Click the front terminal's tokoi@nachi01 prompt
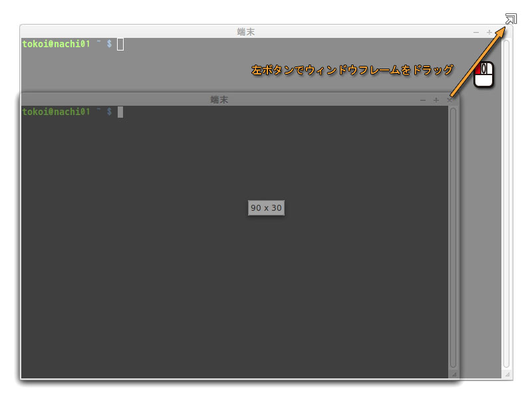532x399 pixels. tap(57, 112)
